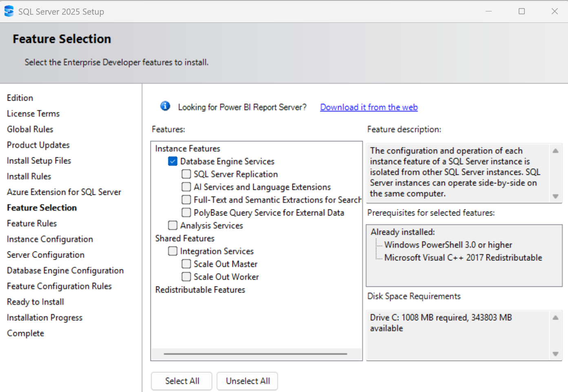Click disk space scroll down arrow
The height and width of the screenshot is (392, 568).
[x=555, y=354]
